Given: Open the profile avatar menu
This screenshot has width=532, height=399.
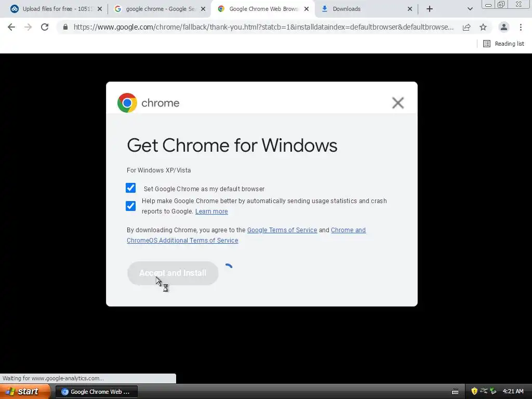Looking at the screenshot, I should point(504,27).
